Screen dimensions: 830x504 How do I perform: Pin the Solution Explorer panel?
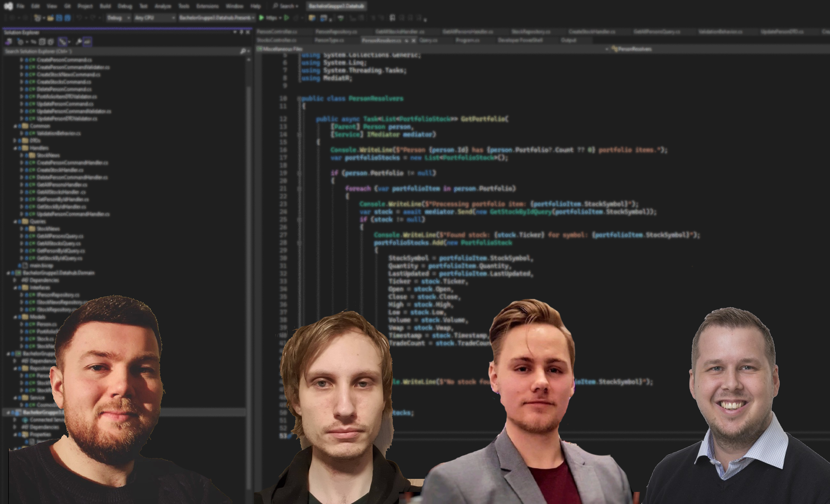point(241,32)
